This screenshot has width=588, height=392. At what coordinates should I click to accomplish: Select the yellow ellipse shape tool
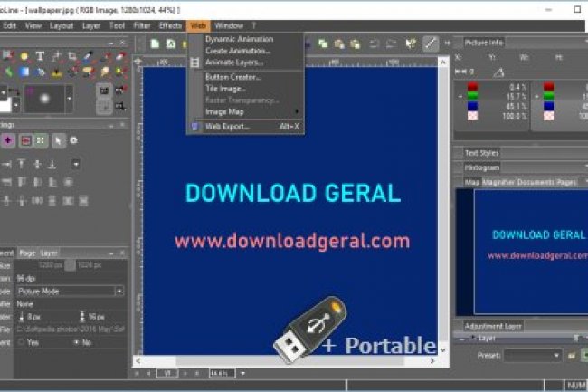tap(24, 56)
